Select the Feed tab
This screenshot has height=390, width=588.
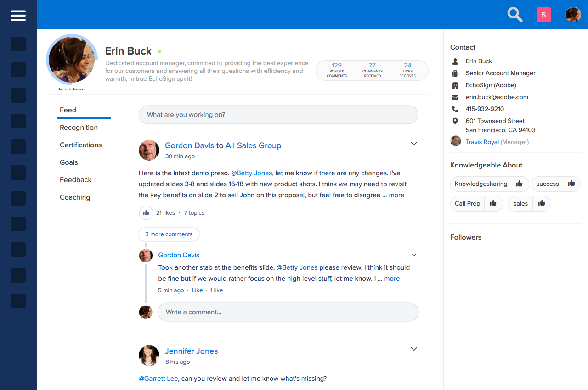(68, 110)
